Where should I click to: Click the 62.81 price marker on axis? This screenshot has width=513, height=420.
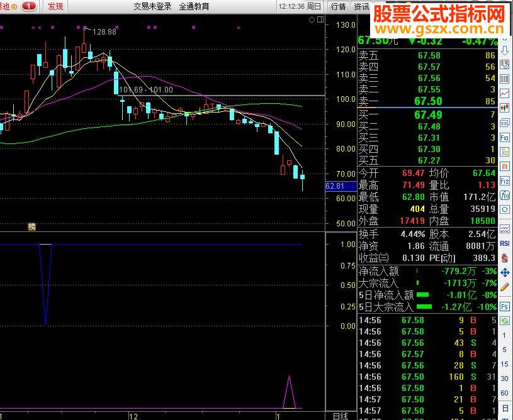tap(341, 186)
